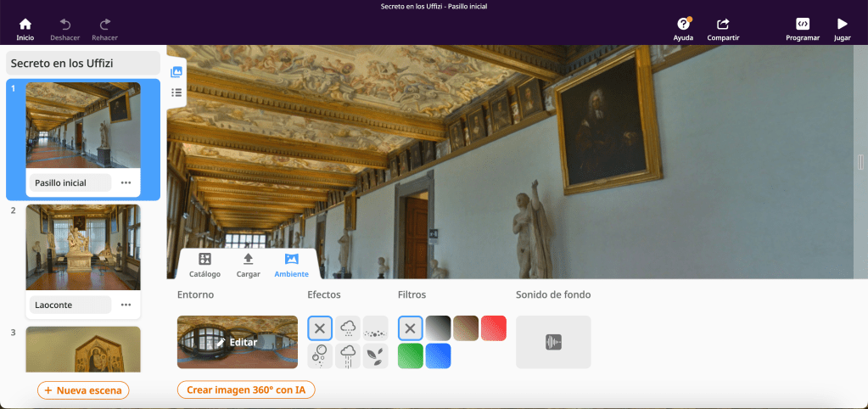Open the Ayuda help icon
868x409 pixels.
(683, 25)
